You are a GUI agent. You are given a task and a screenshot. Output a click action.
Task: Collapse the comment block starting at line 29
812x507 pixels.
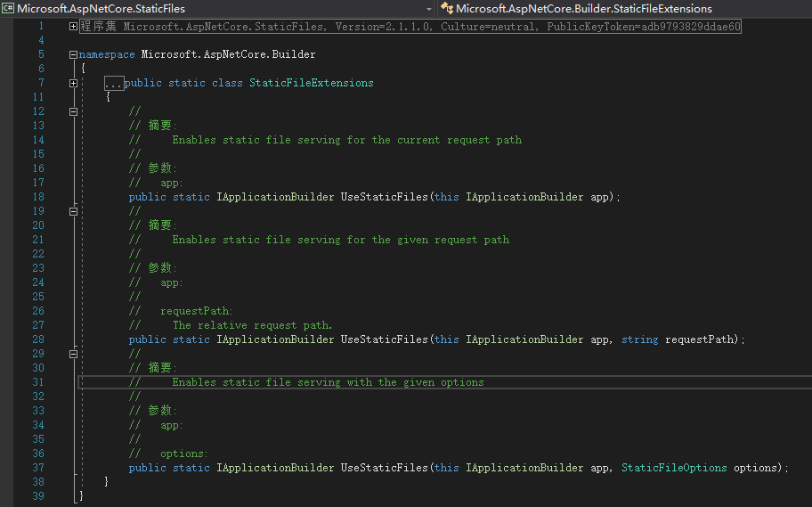[73, 354]
